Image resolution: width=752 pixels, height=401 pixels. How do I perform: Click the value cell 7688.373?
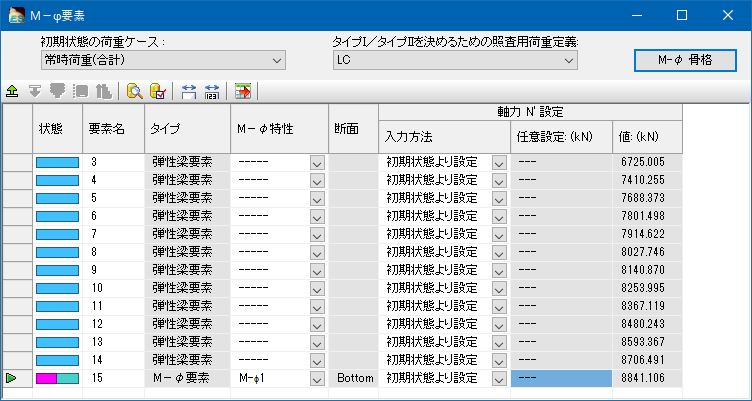point(647,199)
